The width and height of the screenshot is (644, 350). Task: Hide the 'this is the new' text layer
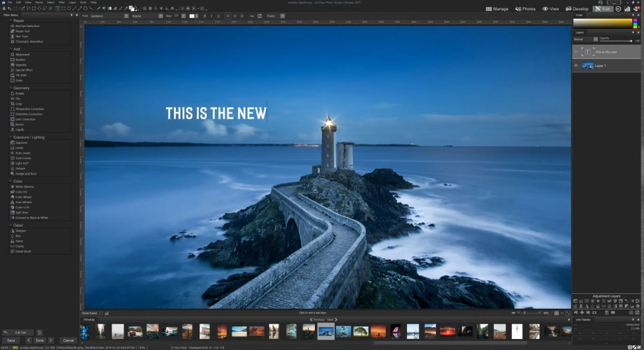[x=576, y=52]
